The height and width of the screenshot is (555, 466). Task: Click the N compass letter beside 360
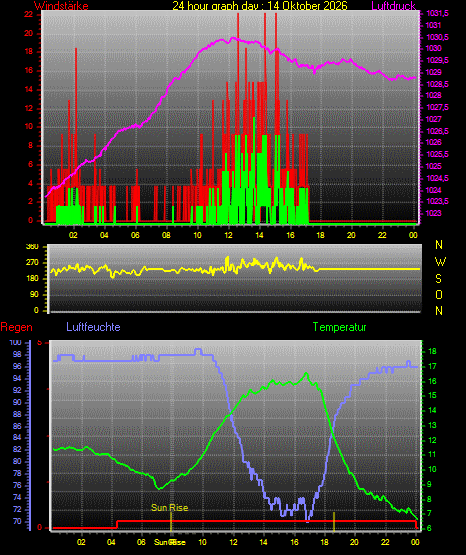439,245
